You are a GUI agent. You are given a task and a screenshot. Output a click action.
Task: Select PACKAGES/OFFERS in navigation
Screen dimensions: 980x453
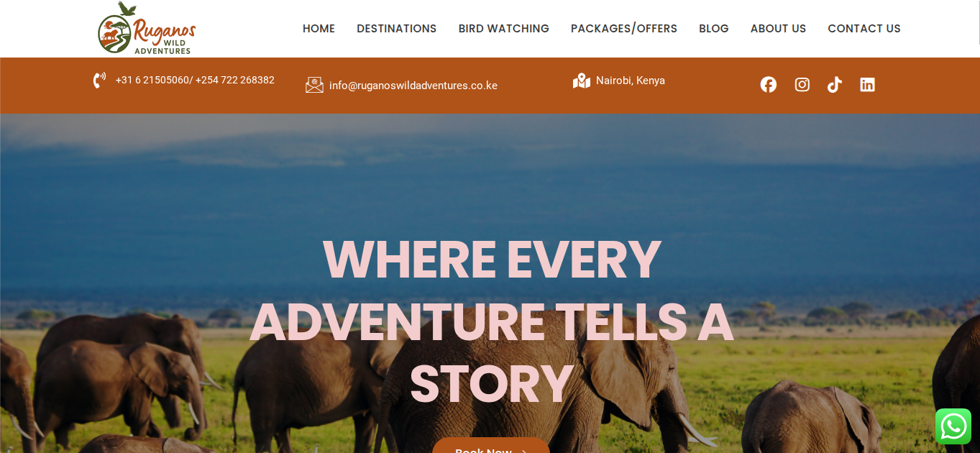pos(624,29)
